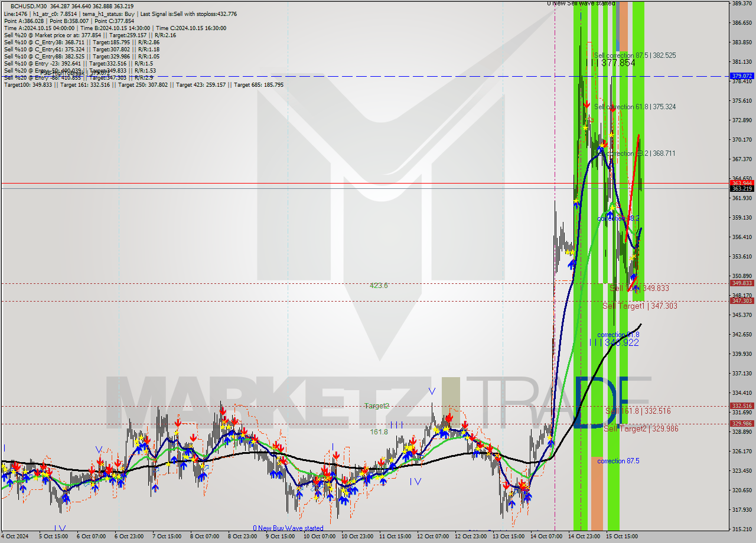Select the 'C_Entry88: 382.525' sell line
The image size is (756, 543).
tap(82, 56)
